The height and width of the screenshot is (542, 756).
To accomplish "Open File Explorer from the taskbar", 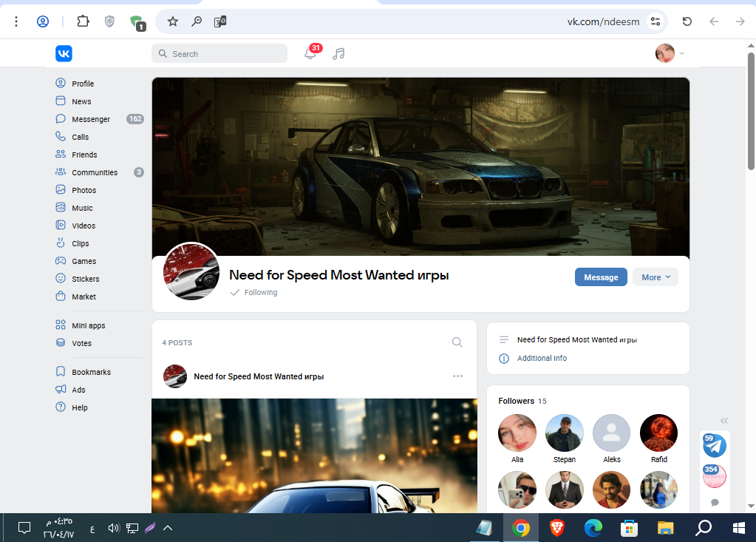I will point(665,528).
